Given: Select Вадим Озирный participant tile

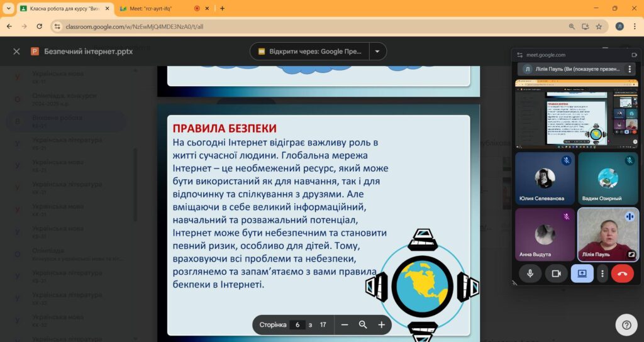Looking at the screenshot, I should (x=608, y=179).
